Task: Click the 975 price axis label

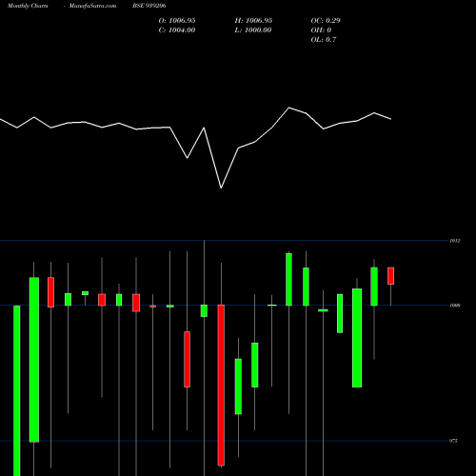Action: (x=454, y=441)
